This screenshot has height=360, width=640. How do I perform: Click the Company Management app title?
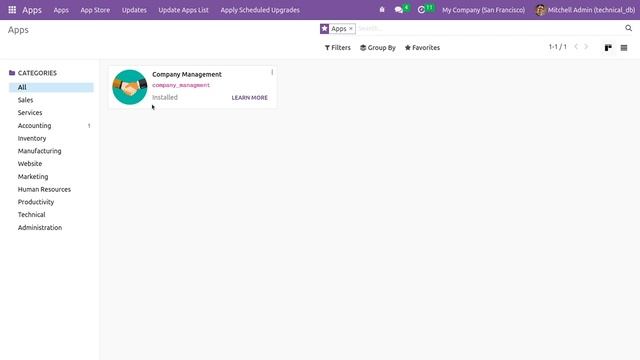coord(187,74)
